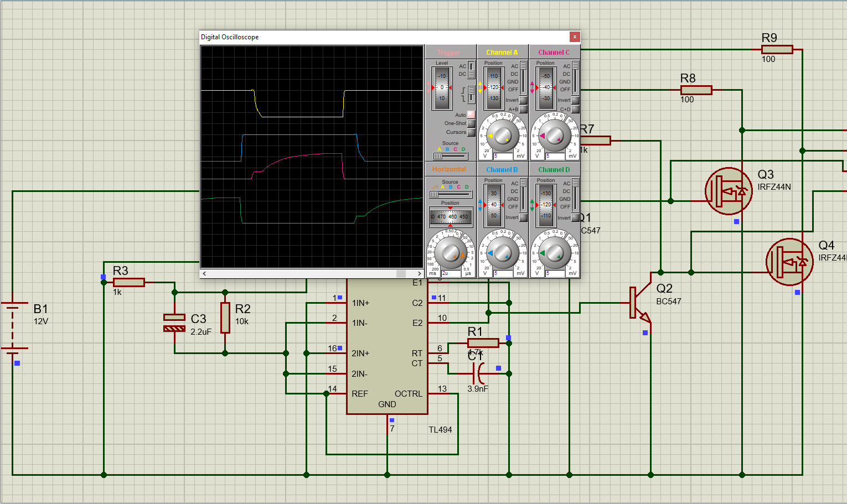Select the Q4 MOSFET symbol

pyautogui.click(x=789, y=262)
